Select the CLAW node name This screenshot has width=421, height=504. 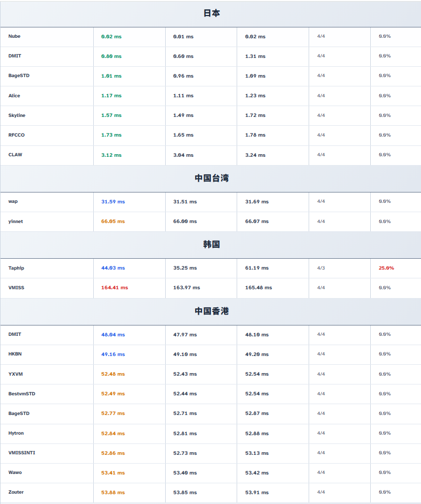(16, 155)
